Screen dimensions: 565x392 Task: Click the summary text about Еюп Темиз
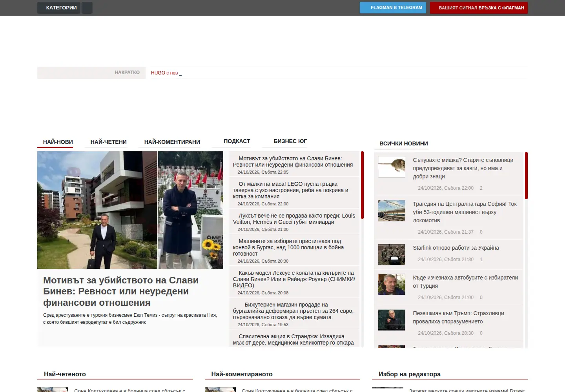[130, 319]
